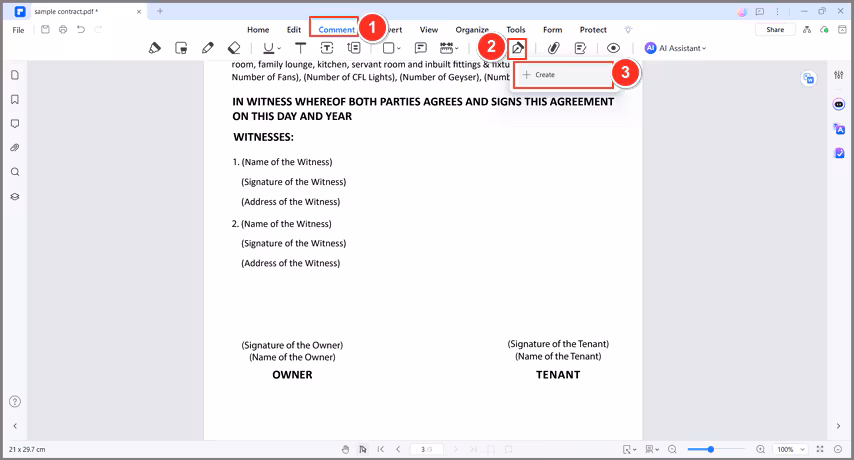Switch to the Form tab
Screen dimensions: 854x460
click(552, 30)
